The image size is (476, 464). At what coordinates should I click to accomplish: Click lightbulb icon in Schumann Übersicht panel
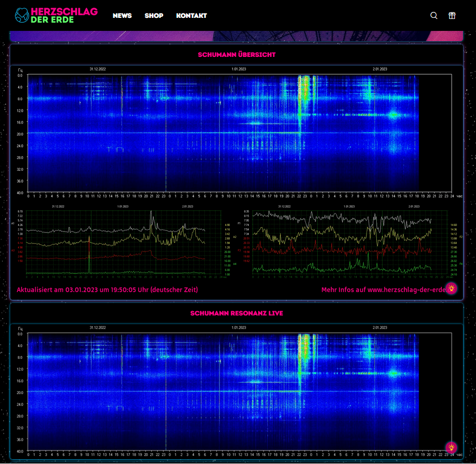point(451,288)
